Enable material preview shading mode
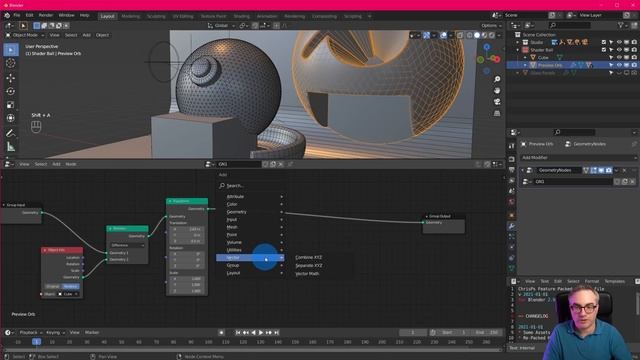The image size is (640, 360). [484, 36]
